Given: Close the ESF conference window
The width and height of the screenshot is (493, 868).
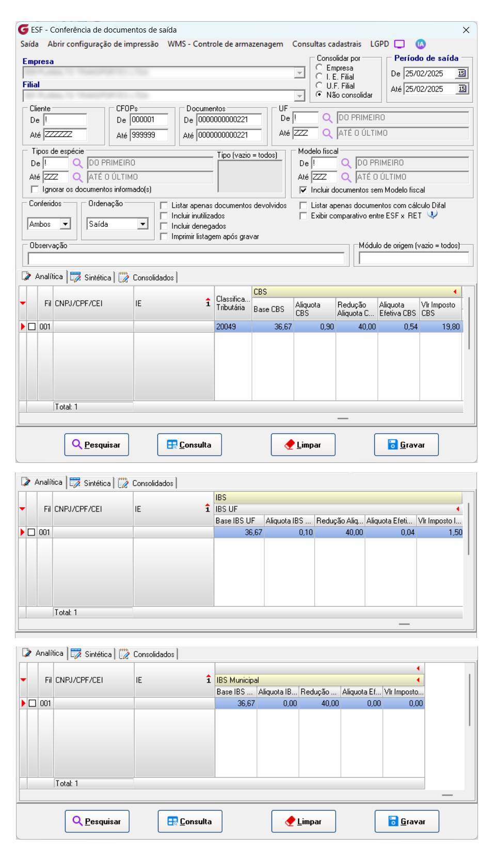Looking at the screenshot, I should (466, 30).
